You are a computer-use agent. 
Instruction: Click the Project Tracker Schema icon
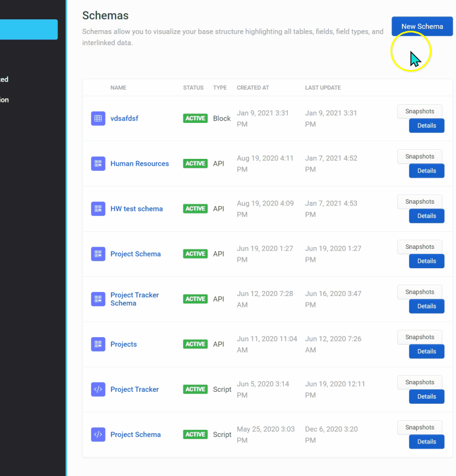(98, 299)
